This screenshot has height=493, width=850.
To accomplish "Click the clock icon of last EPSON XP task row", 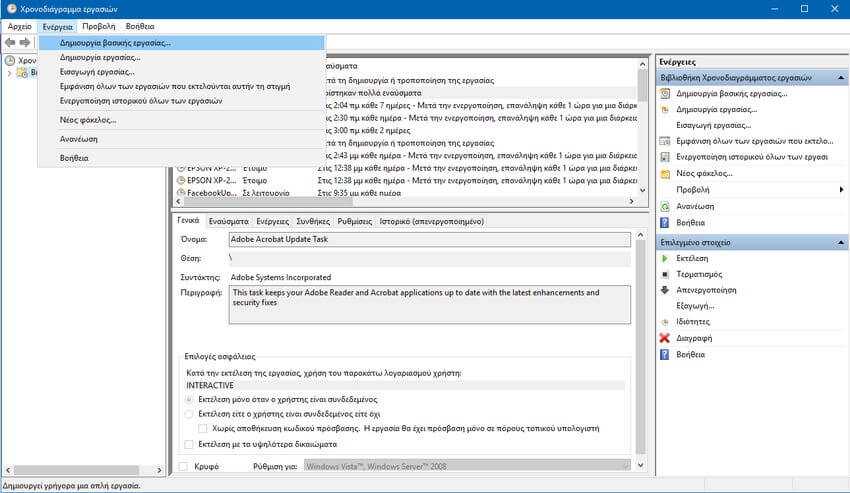I will click(x=181, y=180).
